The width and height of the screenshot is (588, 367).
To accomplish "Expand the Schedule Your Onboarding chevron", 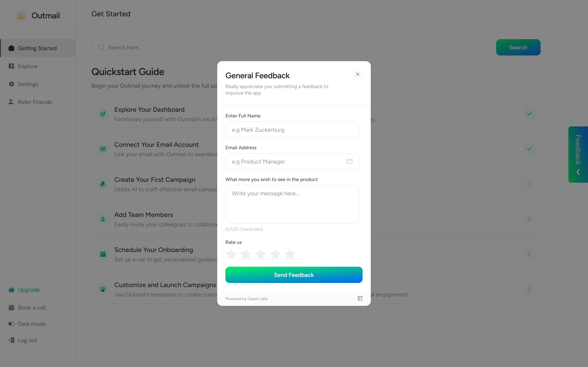I will [x=529, y=254].
